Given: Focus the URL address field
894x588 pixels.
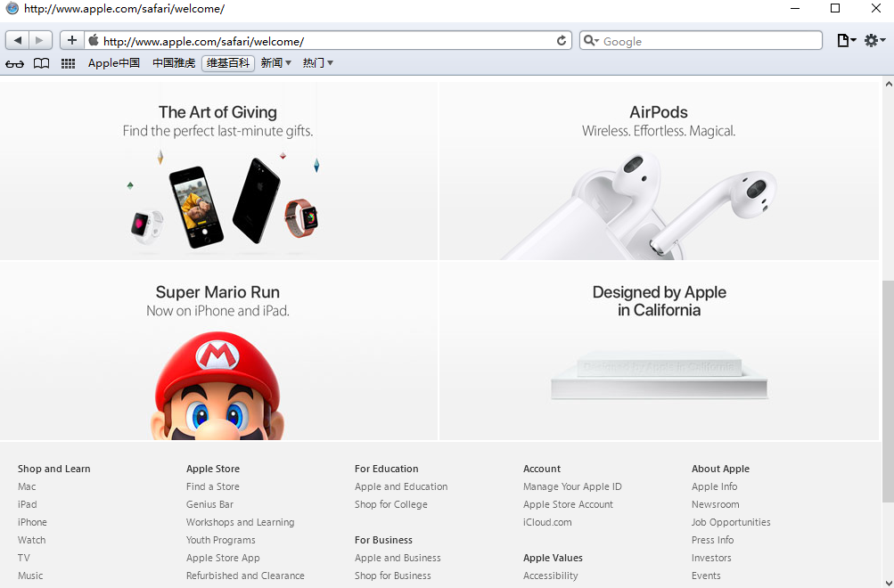Looking at the screenshot, I should [x=328, y=41].
